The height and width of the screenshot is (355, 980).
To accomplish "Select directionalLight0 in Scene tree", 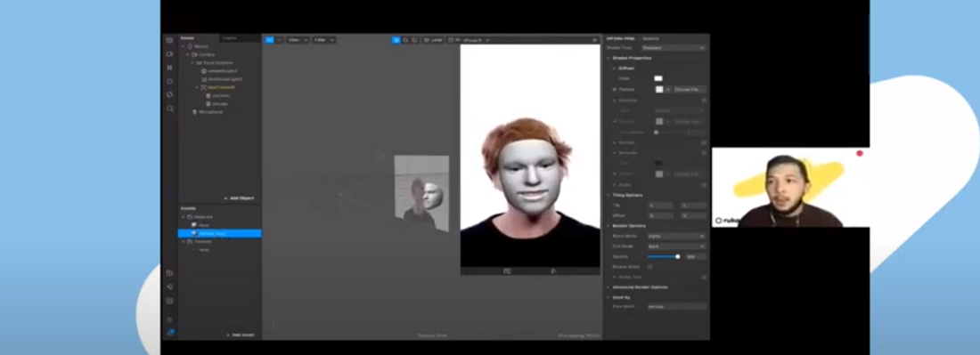I will pyautogui.click(x=225, y=79).
